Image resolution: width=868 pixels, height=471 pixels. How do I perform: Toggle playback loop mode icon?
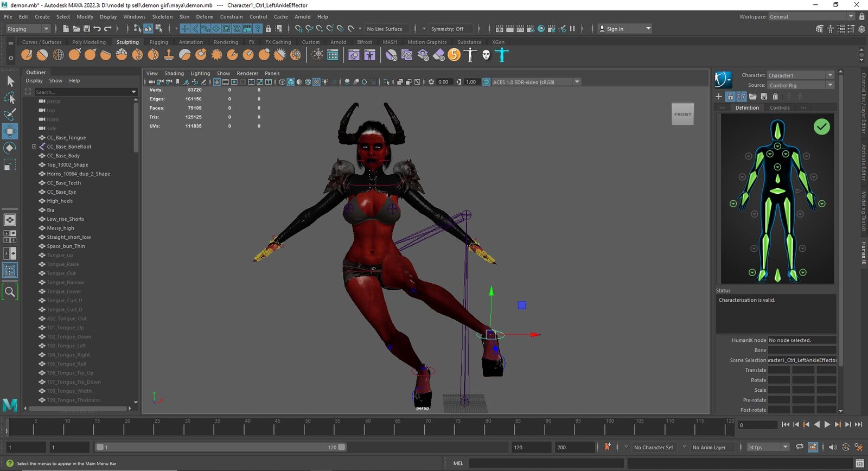(800, 447)
